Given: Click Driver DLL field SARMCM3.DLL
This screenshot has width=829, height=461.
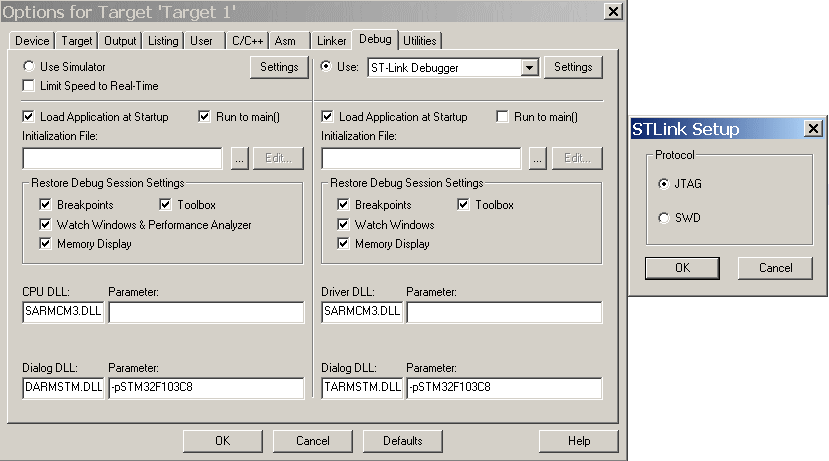Looking at the screenshot, I should 362,311.
